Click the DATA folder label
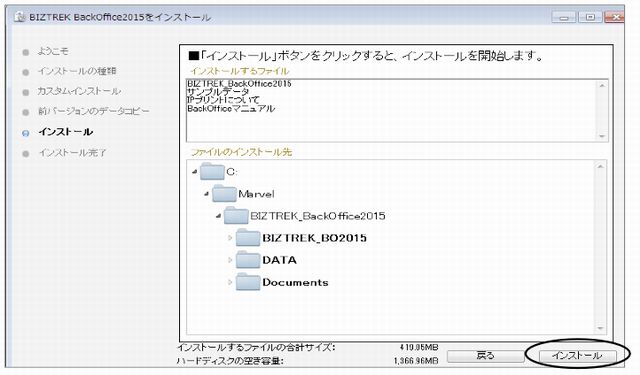The image size is (640, 375). pyautogui.click(x=280, y=260)
